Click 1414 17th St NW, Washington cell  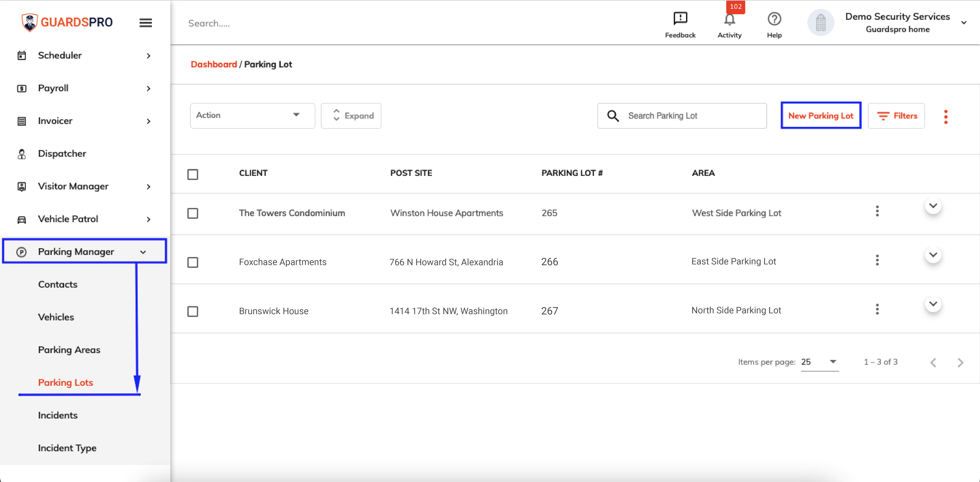pos(448,311)
